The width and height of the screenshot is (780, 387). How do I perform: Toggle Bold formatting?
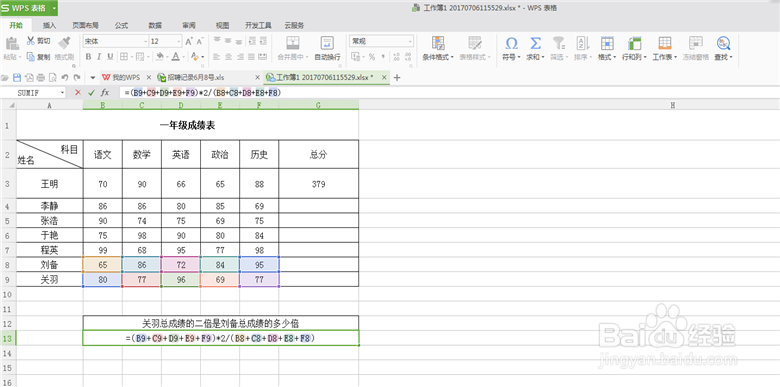89,57
